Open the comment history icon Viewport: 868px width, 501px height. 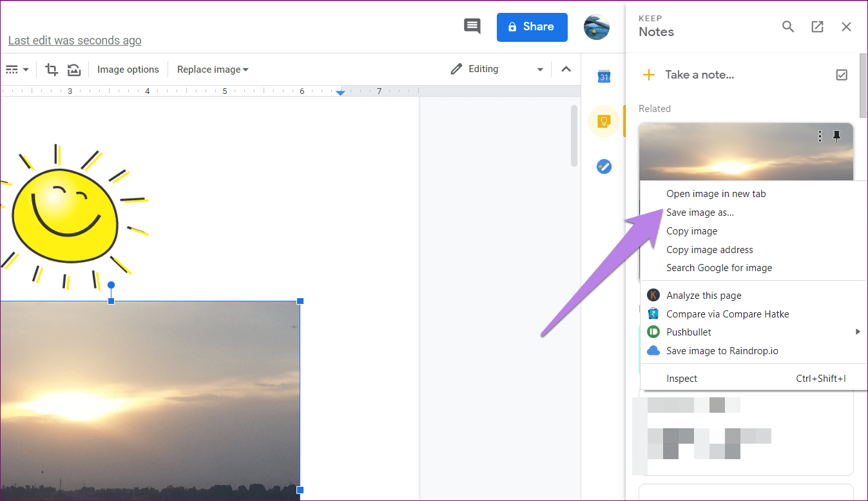(x=472, y=26)
